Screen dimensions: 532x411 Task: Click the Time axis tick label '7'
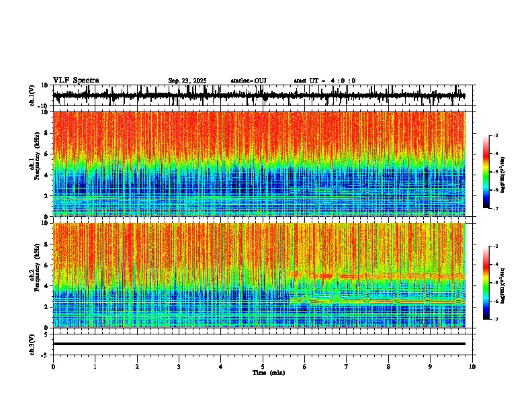coord(347,367)
